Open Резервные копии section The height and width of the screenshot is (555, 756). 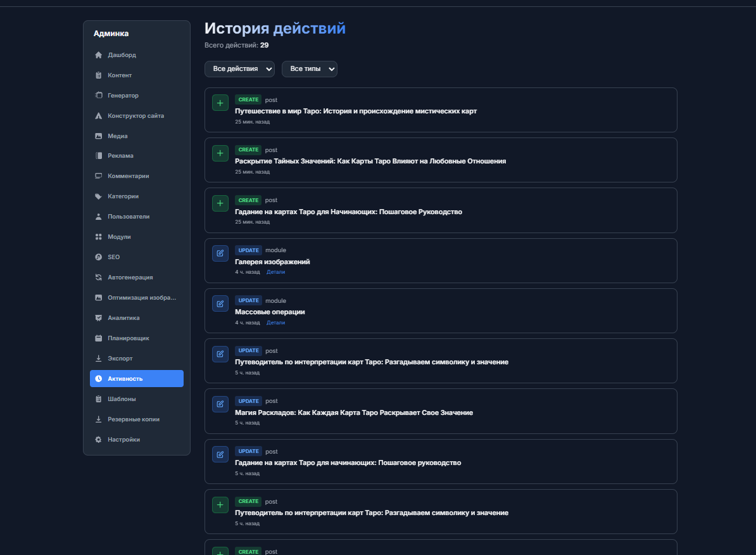[x=134, y=419]
